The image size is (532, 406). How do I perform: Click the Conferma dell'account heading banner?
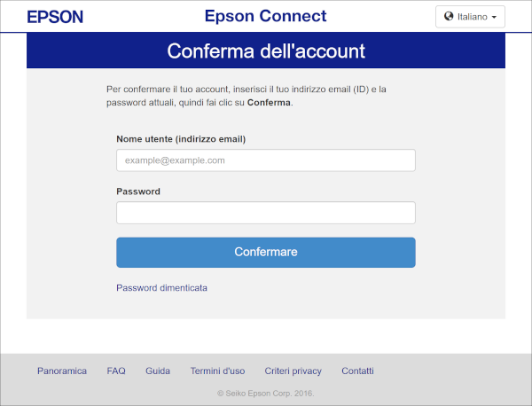click(x=266, y=51)
